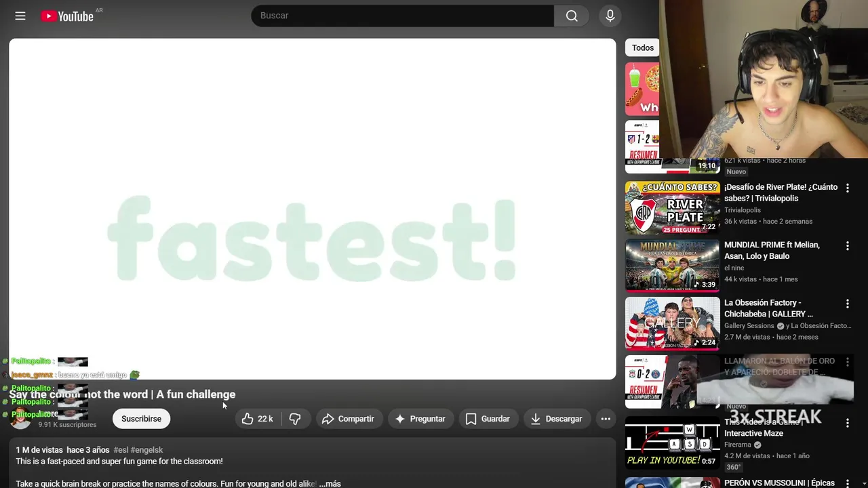Open the MUNDIAL PRIME video thumbnail
The width and height of the screenshot is (868, 488).
[x=673, y=265]
